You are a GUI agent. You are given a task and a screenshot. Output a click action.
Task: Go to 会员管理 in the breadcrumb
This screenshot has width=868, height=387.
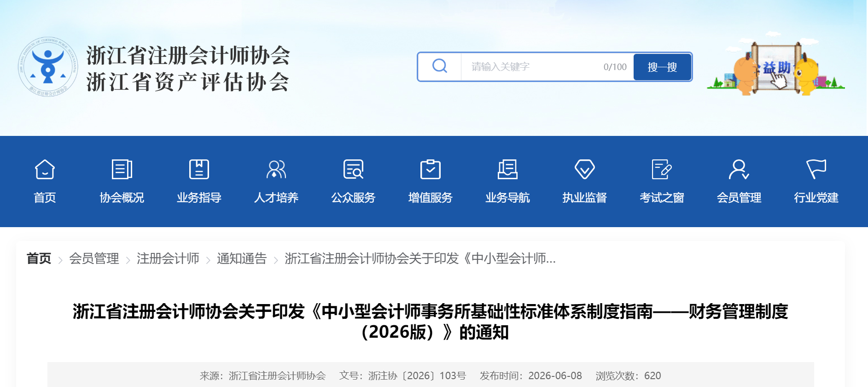click(94, 258)
